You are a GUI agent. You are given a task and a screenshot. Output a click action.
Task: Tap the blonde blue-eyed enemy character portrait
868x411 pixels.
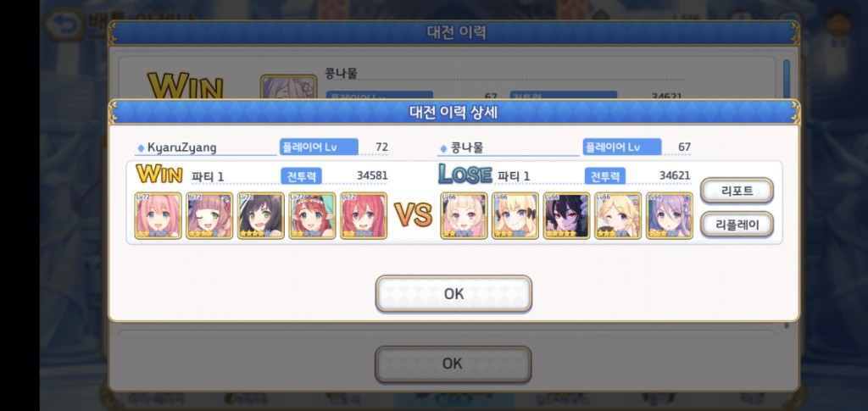515,216
